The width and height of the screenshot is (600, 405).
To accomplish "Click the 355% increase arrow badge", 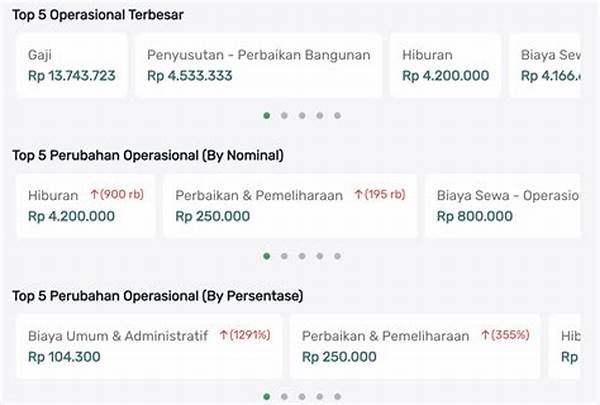I will coord(505,335).
